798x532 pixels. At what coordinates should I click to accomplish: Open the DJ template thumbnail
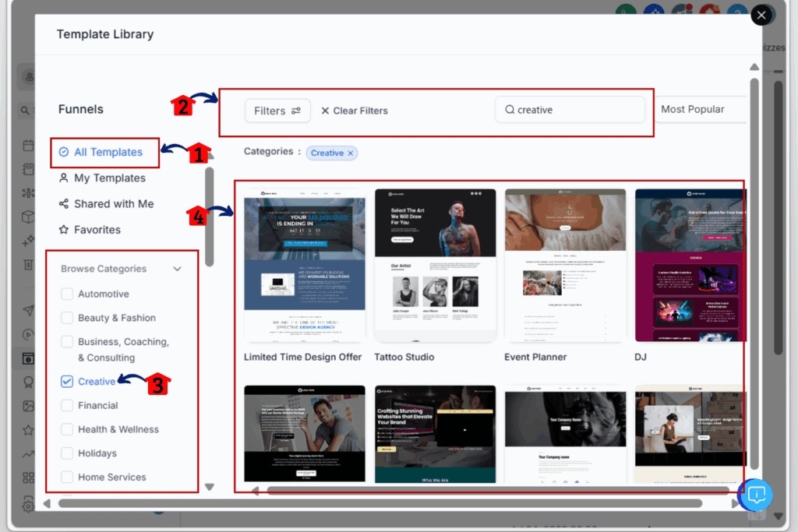coord(690,265)
